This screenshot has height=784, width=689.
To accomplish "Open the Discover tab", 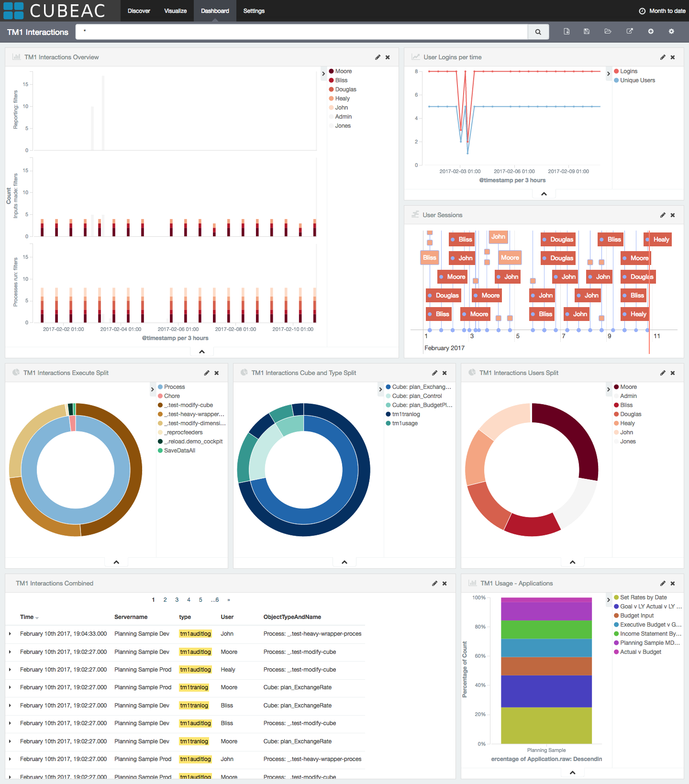I will click(x=139, y=11).
